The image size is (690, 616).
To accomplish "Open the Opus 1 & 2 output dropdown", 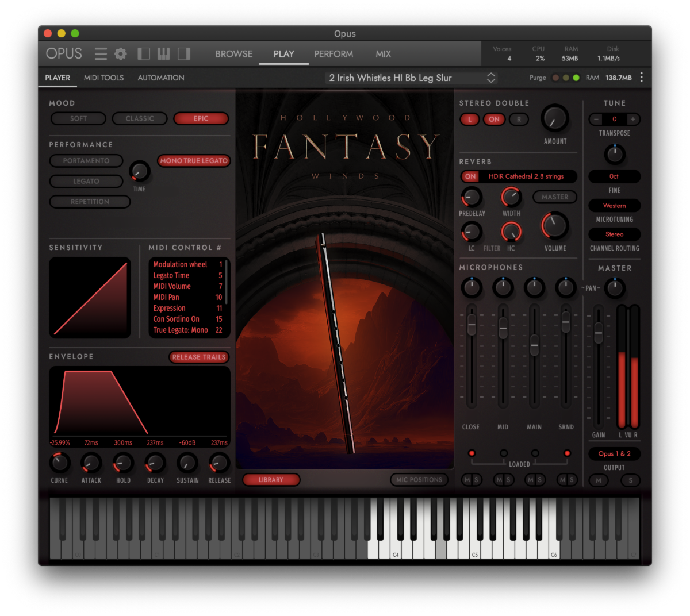I will click(x=614, y=453).
